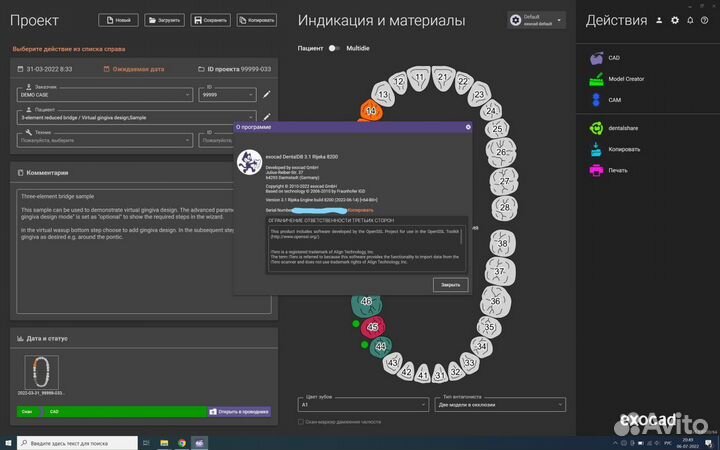
Task: Click date 31-03-2022 8:33 field
Action: coord(45,69)
